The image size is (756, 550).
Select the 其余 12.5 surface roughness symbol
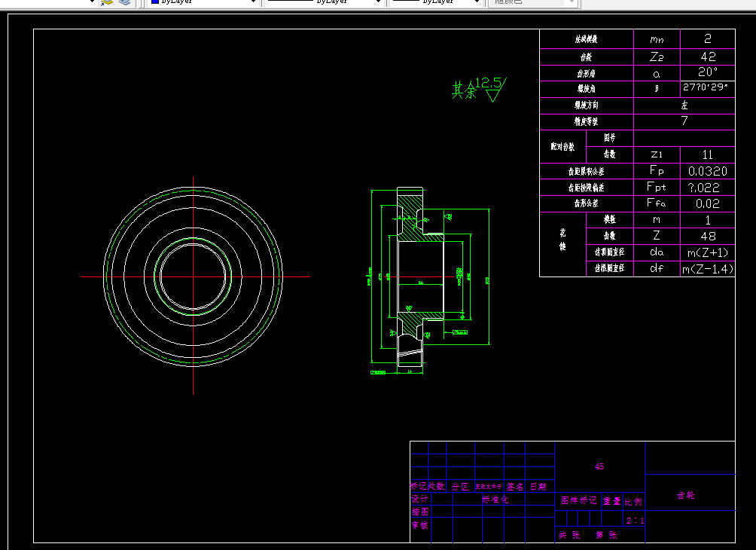[479, 89]
